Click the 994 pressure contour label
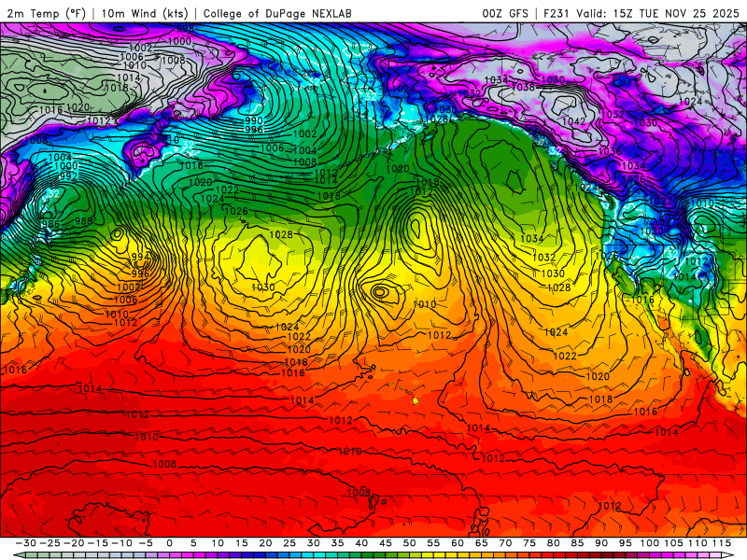747x560 pixels. click(x=140, y=257)
